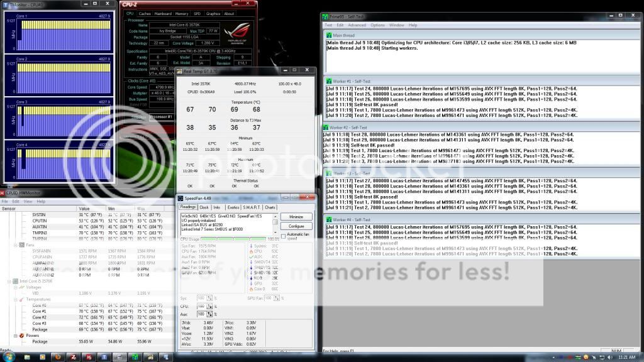
Task: Open the Clock tab in SpeedFan
Action: pos(204,207)
